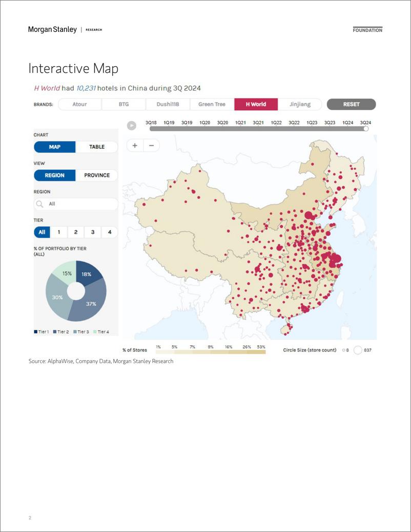The width and height of the screenshot is (411, 532).
Task: Click the Tier 2 legend swatch
Action: click(54, 332)
